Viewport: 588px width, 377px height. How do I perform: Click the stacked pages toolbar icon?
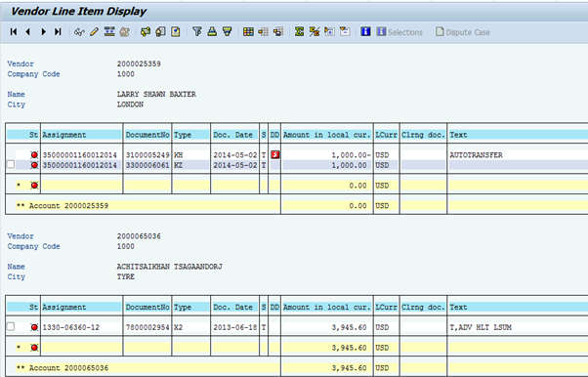(160, 32)
